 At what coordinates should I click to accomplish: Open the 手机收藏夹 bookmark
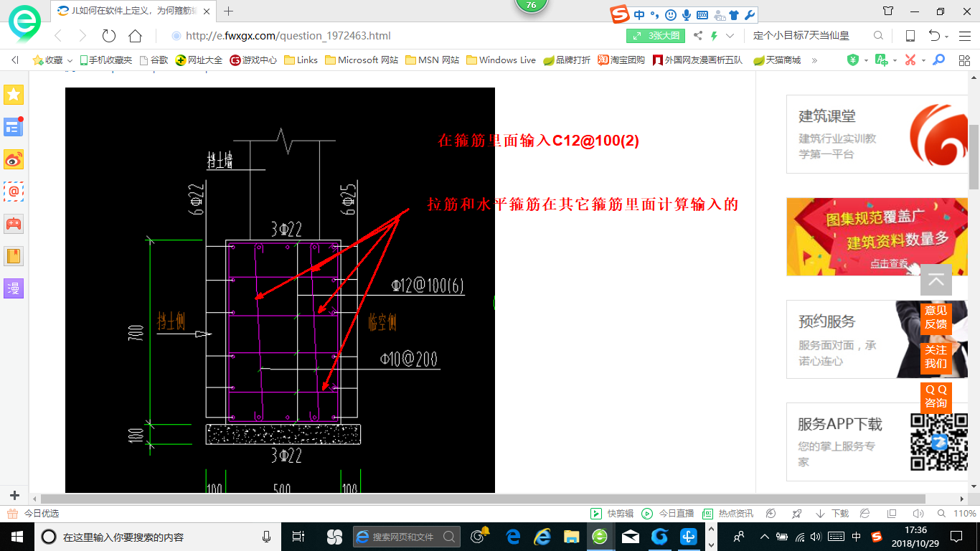point(106,60)
